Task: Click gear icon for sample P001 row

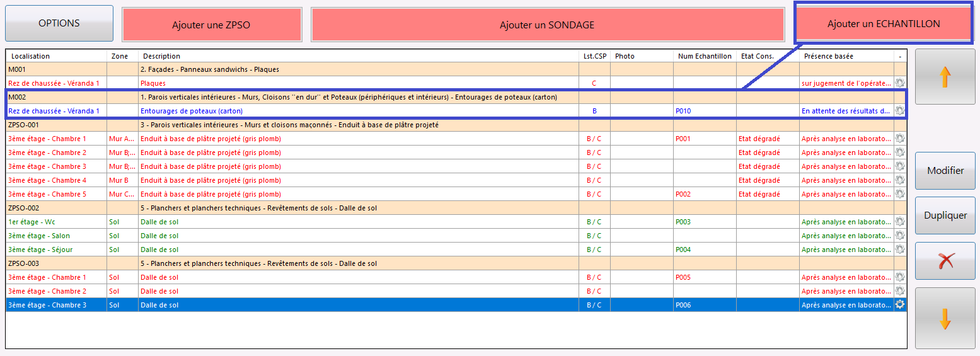Action: tap(900, 139)
